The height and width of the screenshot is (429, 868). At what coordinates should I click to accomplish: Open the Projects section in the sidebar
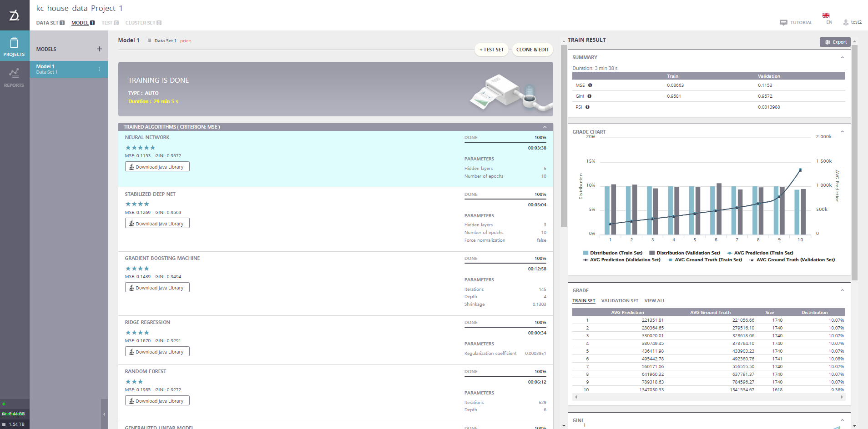tap(14, 46)
